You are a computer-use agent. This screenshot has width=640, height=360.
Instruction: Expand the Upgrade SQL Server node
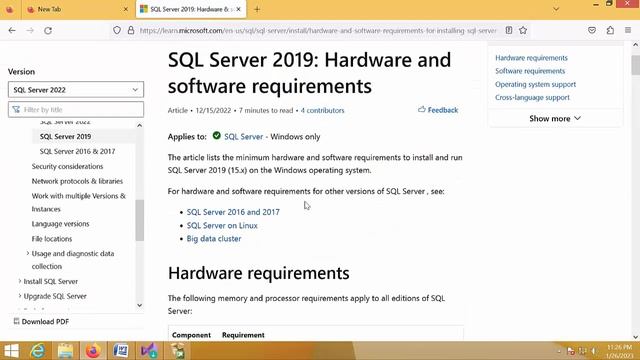20,296
